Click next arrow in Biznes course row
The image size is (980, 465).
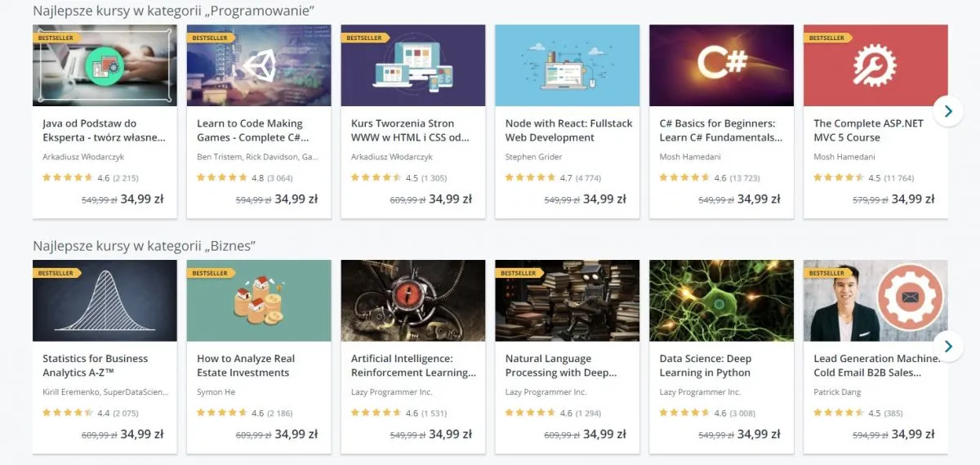[947, 346]
